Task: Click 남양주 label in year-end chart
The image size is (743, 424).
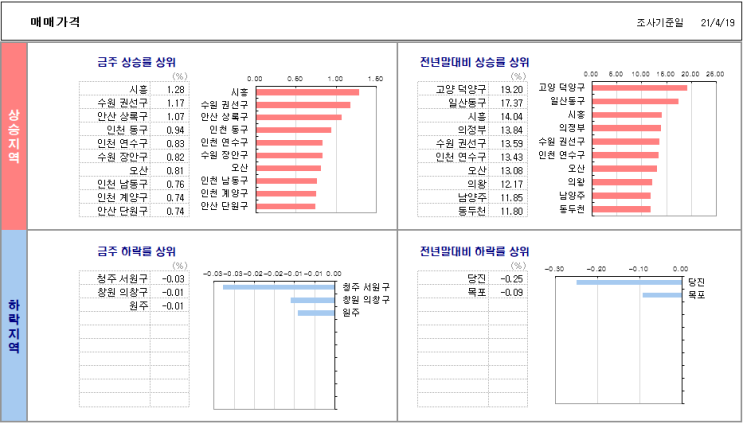Action: pyautogui.click(x=571, y=195)
